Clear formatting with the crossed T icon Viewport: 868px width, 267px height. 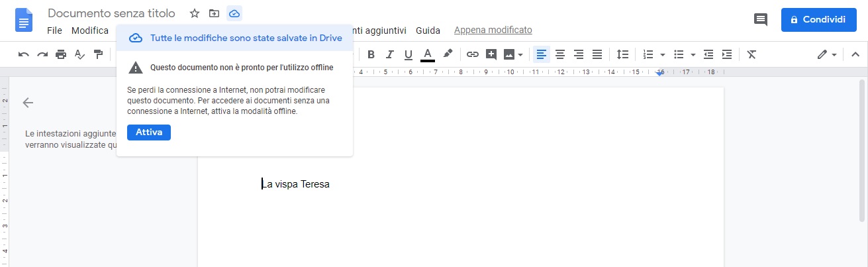click(x=751, y=54)
